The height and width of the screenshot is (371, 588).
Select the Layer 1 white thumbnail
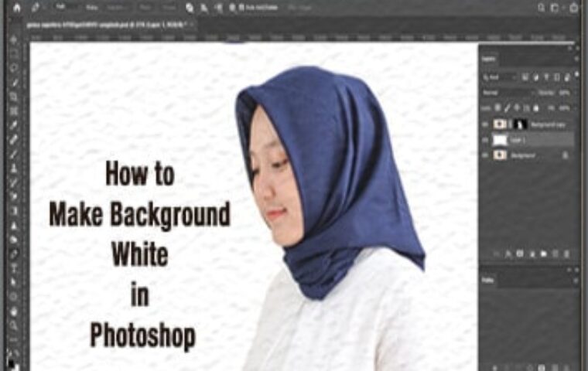(x=500, y=140)
